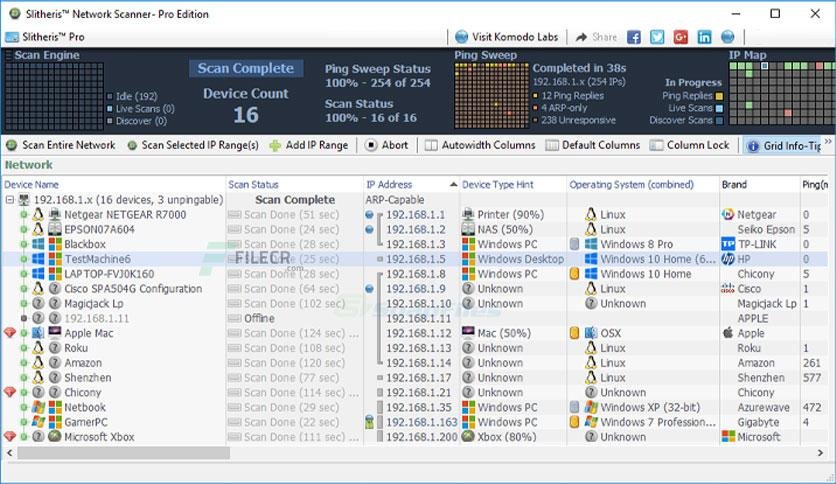Image resolution: width=836 pixels, height=484 pixels.
Task: Select the Magicjack Lp device
Action: tap(93, 304)
